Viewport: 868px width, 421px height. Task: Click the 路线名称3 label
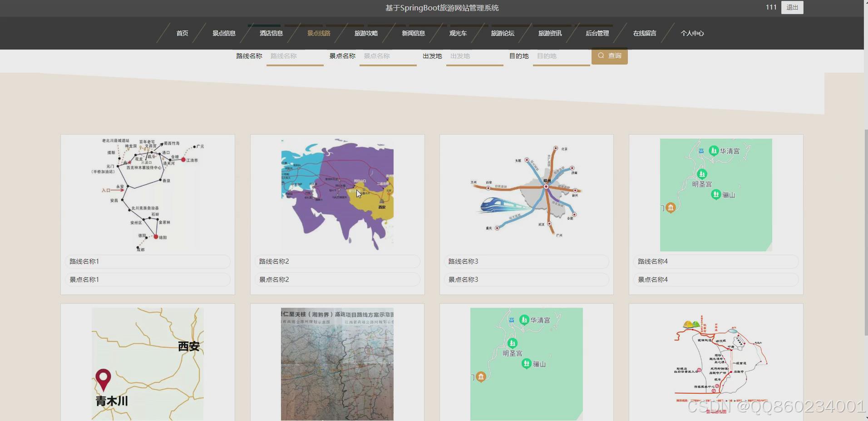coord(527,261)
